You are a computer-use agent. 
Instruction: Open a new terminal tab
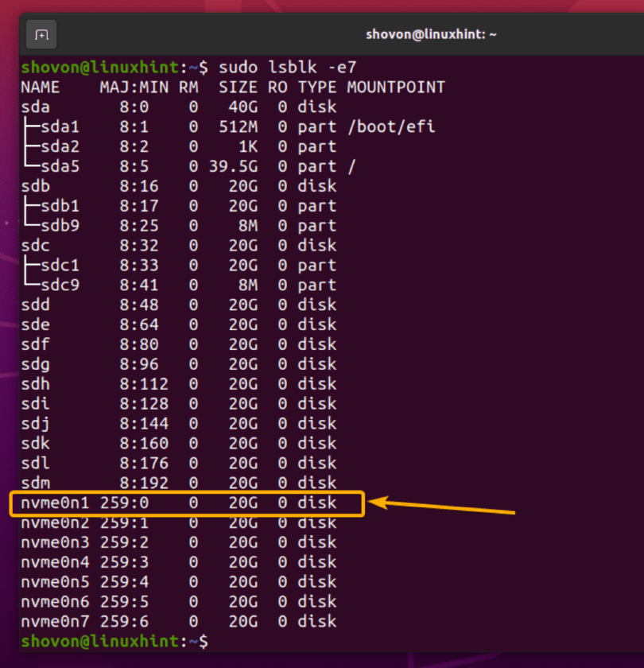[41, 34]
